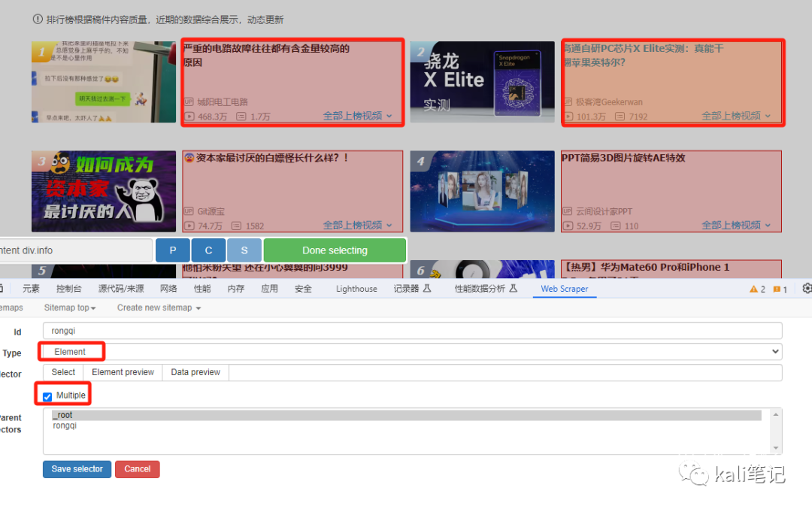Image resolution: width=812 pixels, height=509 pixels.
Task: Click the P parent selector button
Action: (x=172, y=250)
